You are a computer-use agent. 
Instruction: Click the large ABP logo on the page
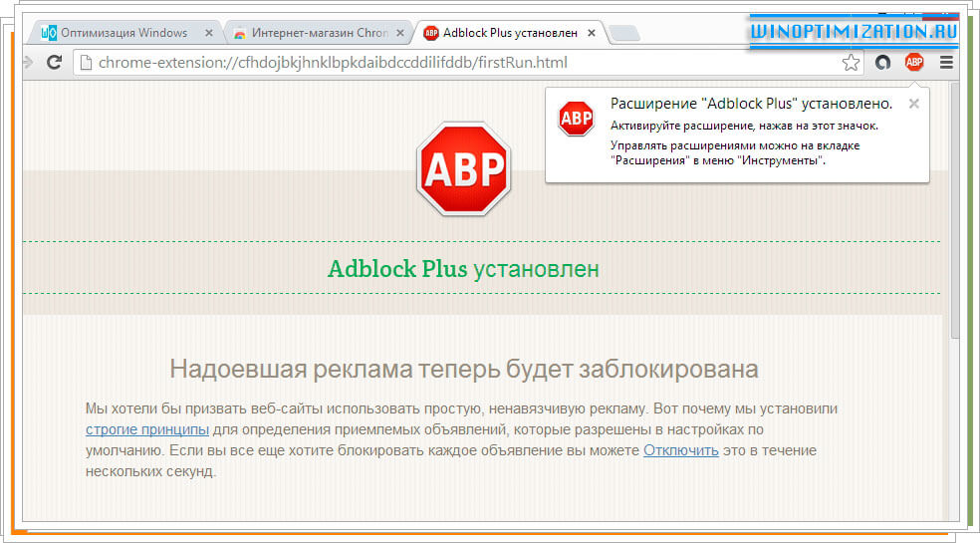point(463,169)
